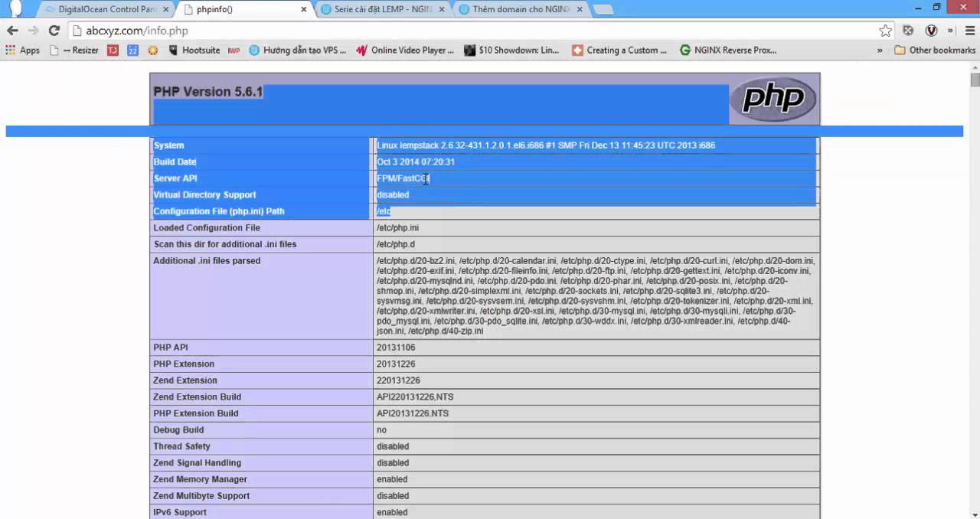Viewport: 980px width, 519px height.
Task: Close the Serie cài đặt LEMP tab
Action: tap(442, 9)
